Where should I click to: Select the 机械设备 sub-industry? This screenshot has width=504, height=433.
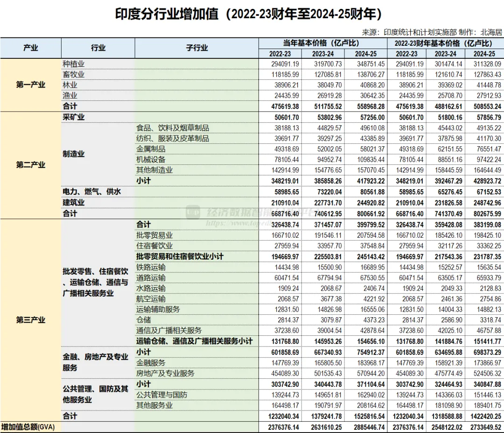(151, 160)
